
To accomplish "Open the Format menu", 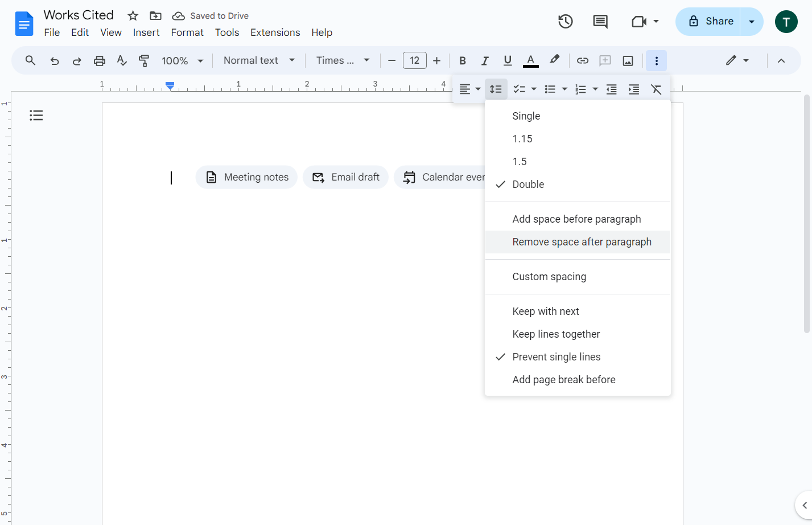I will [187, 32].
